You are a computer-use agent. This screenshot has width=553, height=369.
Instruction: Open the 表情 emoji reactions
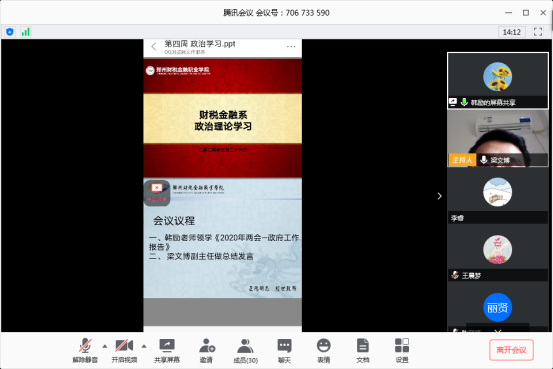click(323, 350)
